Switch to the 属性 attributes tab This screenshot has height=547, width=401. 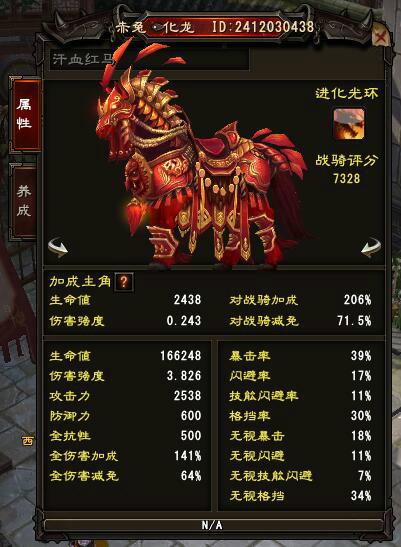click(24, 114)
